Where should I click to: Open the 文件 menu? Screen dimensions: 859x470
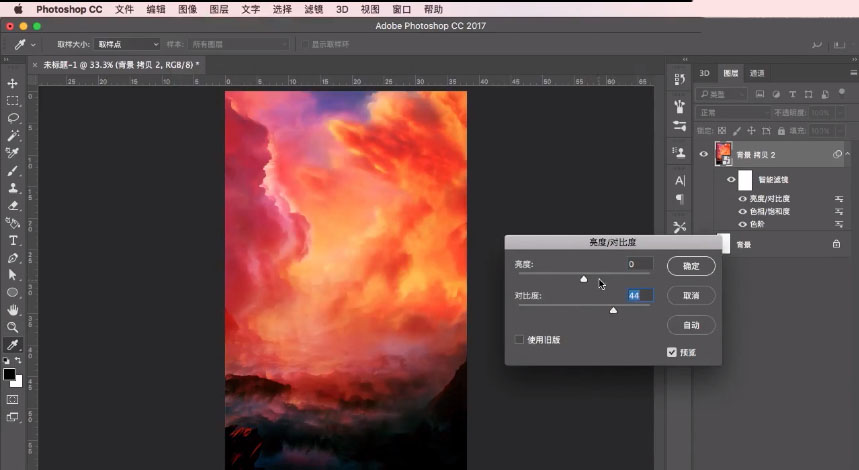pyautogui.click(x=124, y=9)
